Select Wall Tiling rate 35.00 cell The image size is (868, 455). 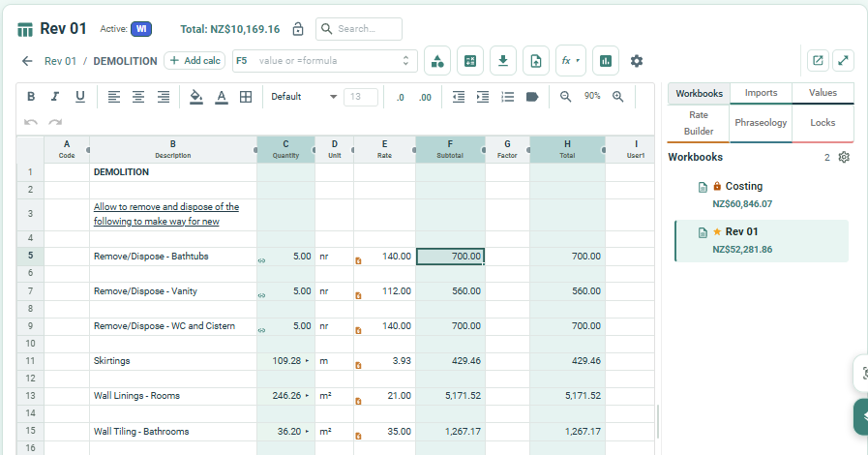coord(385,431)
